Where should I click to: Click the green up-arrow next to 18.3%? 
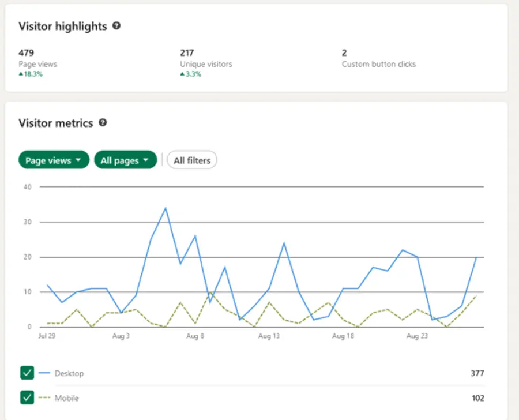pyautogui.click(x=21, y=74)
